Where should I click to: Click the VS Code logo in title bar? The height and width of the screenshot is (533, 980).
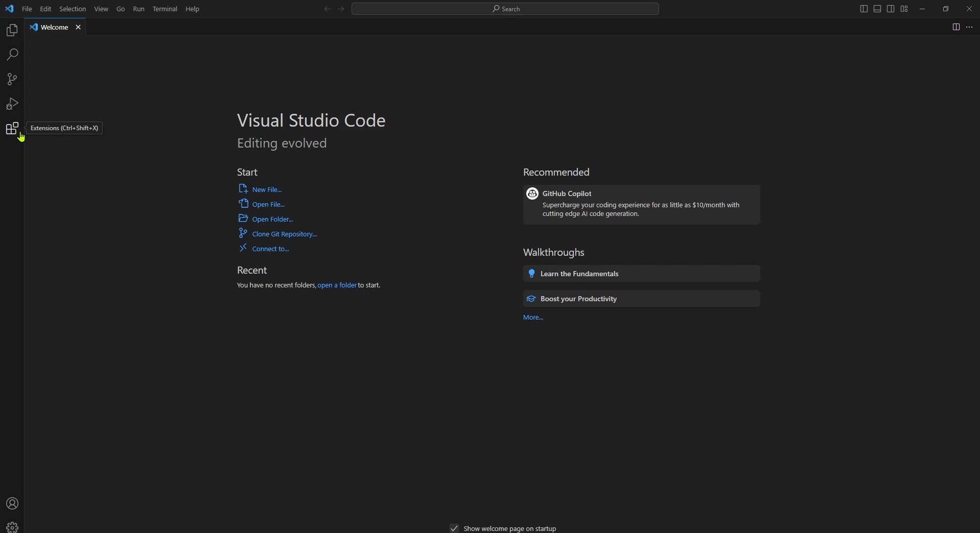(x=10, y=9)
